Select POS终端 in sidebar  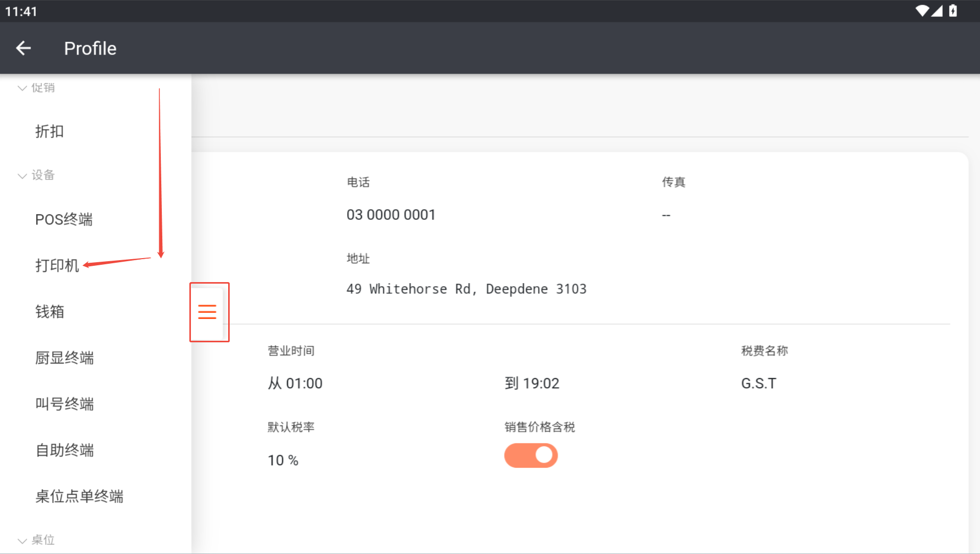(x=64, y=219)
